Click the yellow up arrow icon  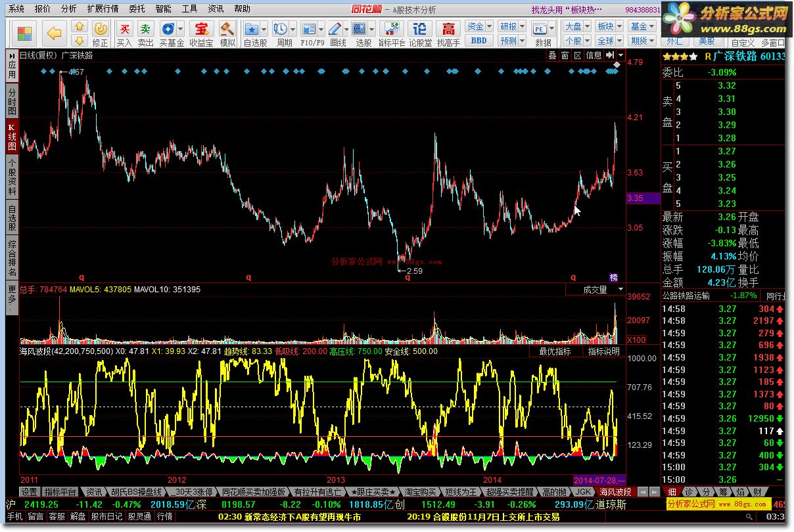[x=79, y=26]
